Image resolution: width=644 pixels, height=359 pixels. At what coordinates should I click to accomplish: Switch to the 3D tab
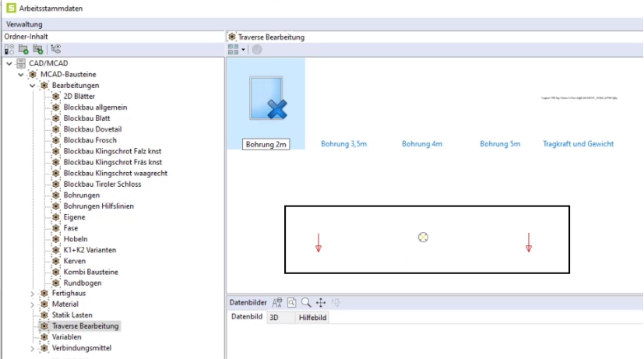pos(274,318)
